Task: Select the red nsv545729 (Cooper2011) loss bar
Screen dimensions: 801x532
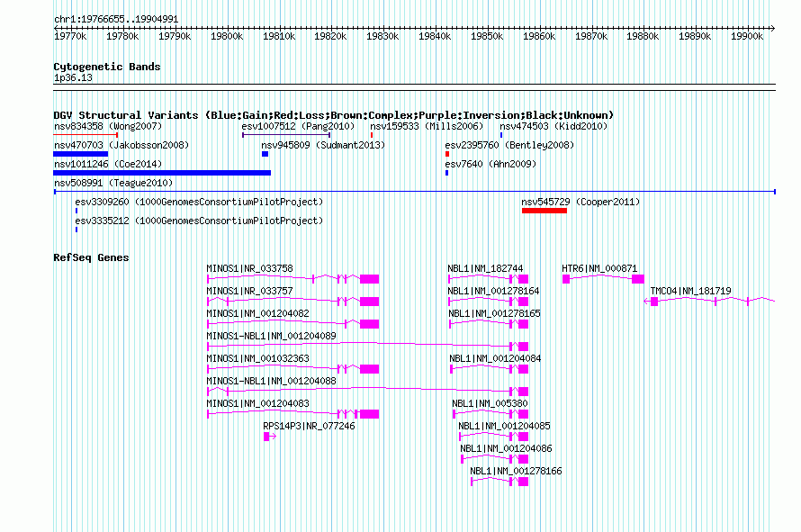Action: (544, 211)
